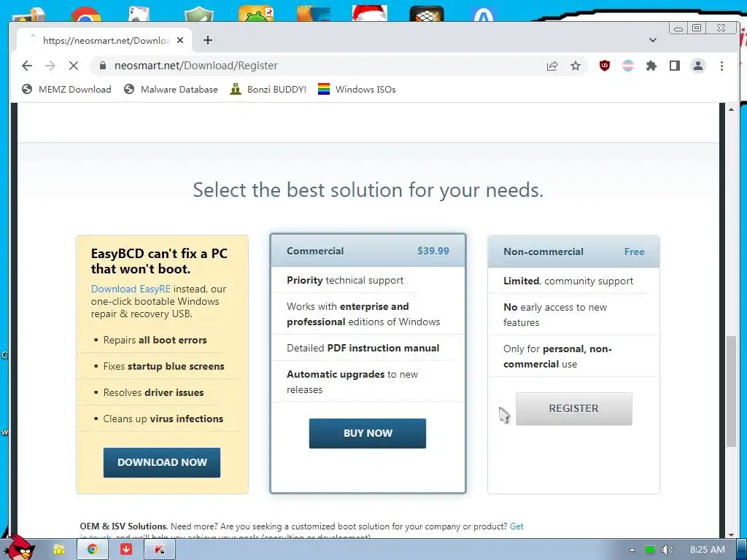Viewport: 747px width, 560px height.
Task: Open the Chrome profile avatar
Action: pyautogui.click(x=698, y=66)
